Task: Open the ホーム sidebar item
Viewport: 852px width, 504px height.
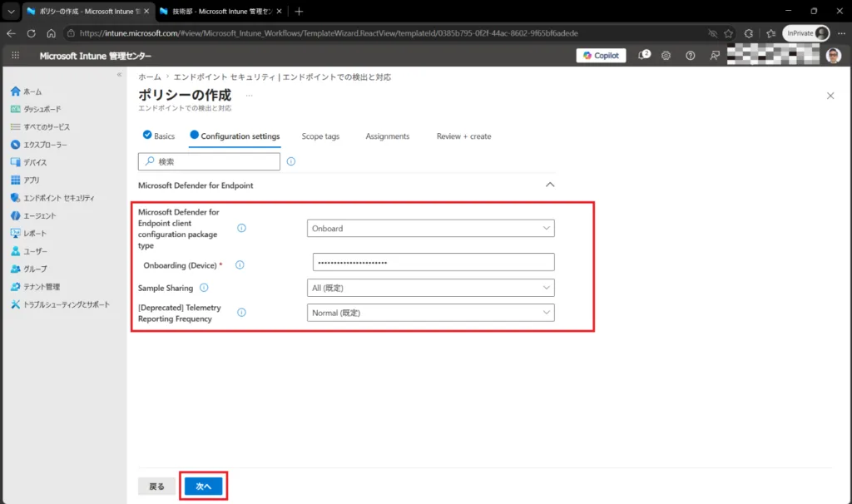Action: coord(26,91)
